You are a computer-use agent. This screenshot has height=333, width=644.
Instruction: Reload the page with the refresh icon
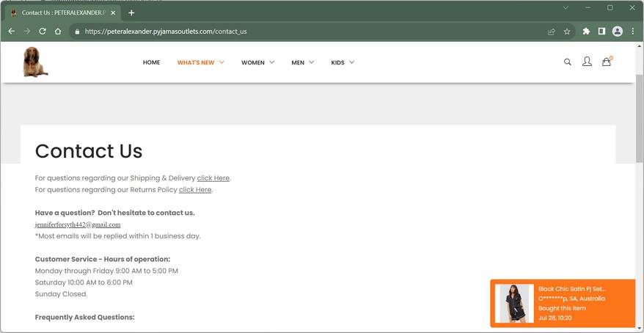click(x=43, y=32)
